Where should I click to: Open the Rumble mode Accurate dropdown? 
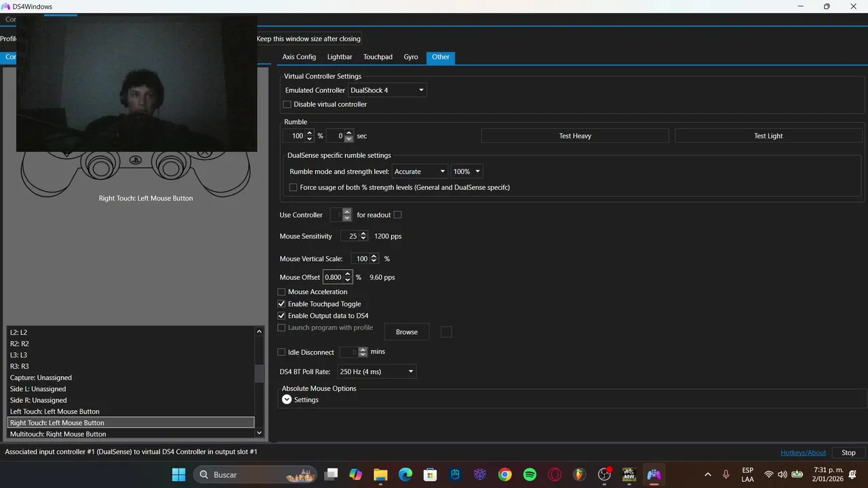coord(420,171)
